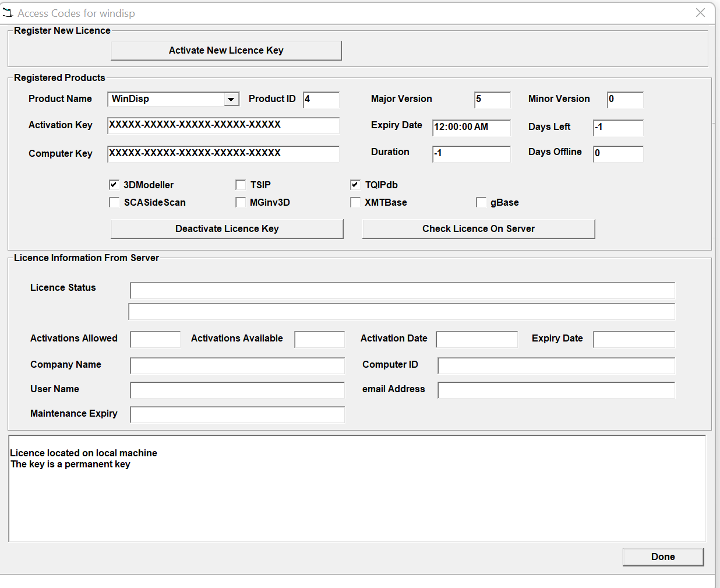Enable the TSIP checkbox

coord(241,185)
